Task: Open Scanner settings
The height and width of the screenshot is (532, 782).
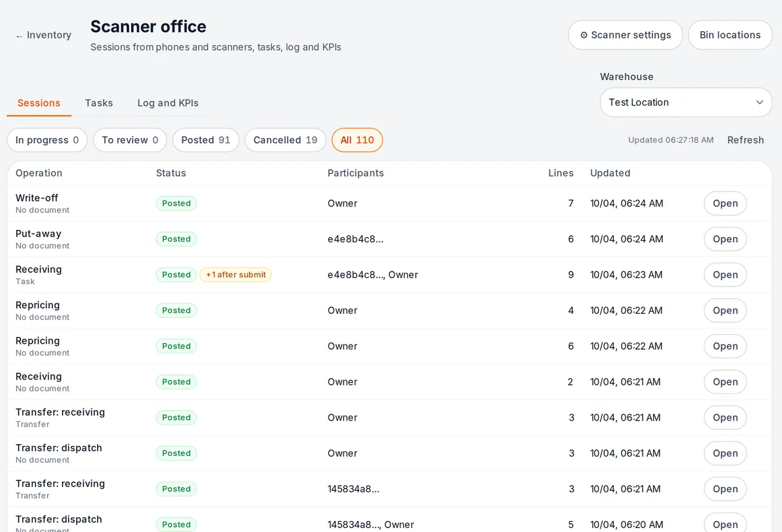Action: 626,35
